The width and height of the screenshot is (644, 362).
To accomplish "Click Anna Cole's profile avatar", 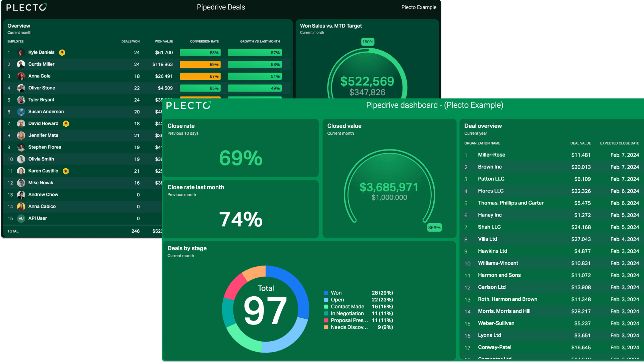I will pyautogui.click(x=21, y=76).
